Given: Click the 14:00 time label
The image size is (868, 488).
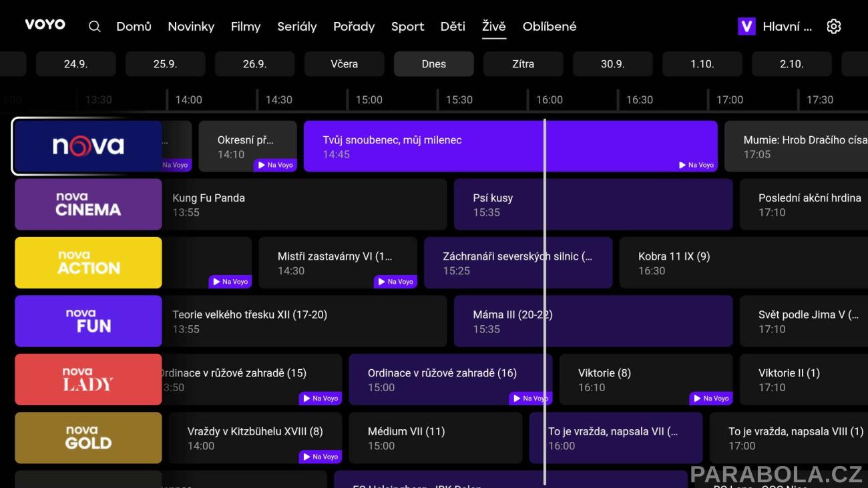Looking at the screenshot, I should pos(188,100).
